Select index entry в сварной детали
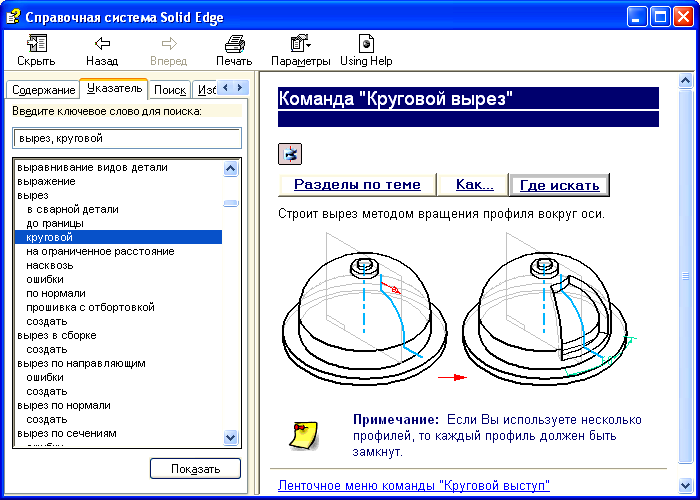The height and width of the screenshot is (500, 700). pyautogui.click(x=72, y=209)
